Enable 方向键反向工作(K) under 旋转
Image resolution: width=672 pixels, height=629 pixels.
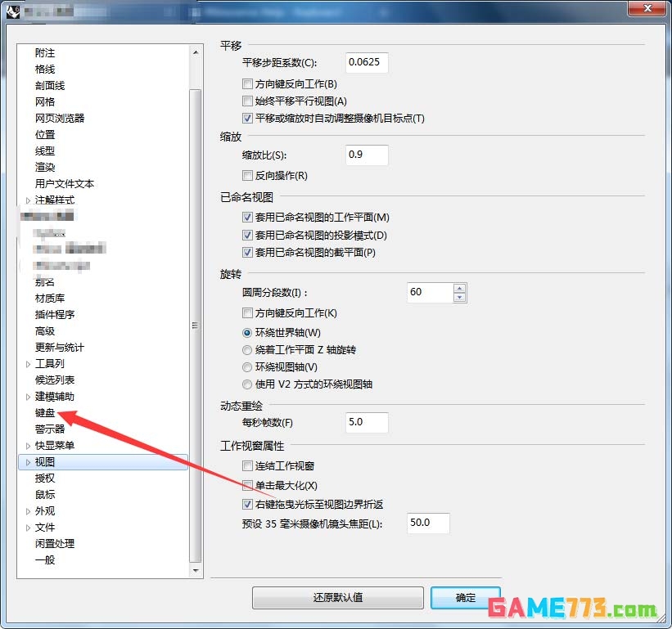(x=247, y=313)
